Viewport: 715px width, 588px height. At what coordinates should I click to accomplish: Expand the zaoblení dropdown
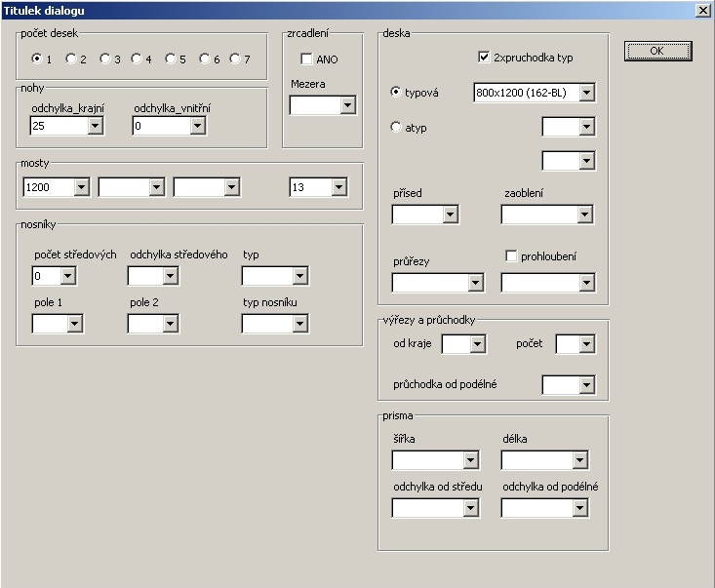click(584, 215)
